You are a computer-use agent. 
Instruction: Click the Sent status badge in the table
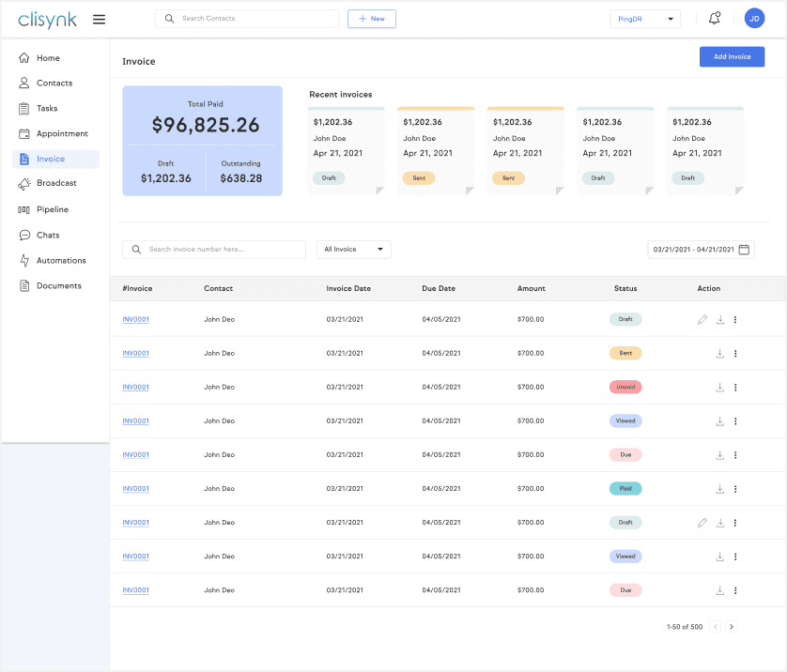[625, 354]
